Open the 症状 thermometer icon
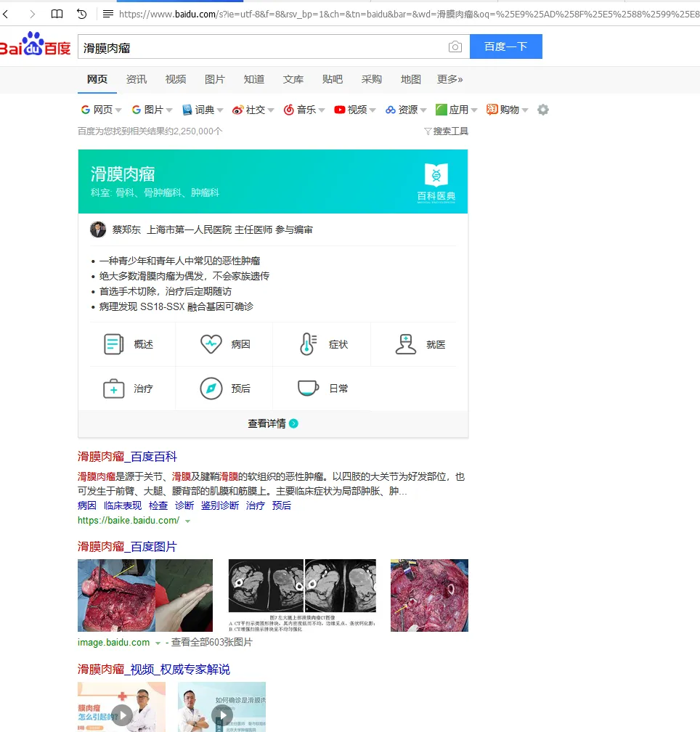The width and height of the screenshot is (700, 732). 308,344
